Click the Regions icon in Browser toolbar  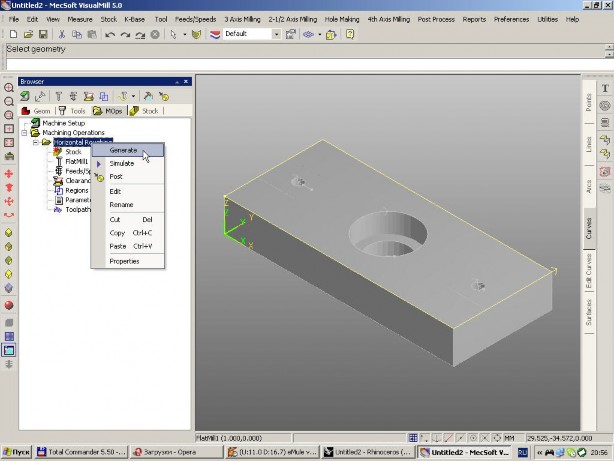coord(104,96)
